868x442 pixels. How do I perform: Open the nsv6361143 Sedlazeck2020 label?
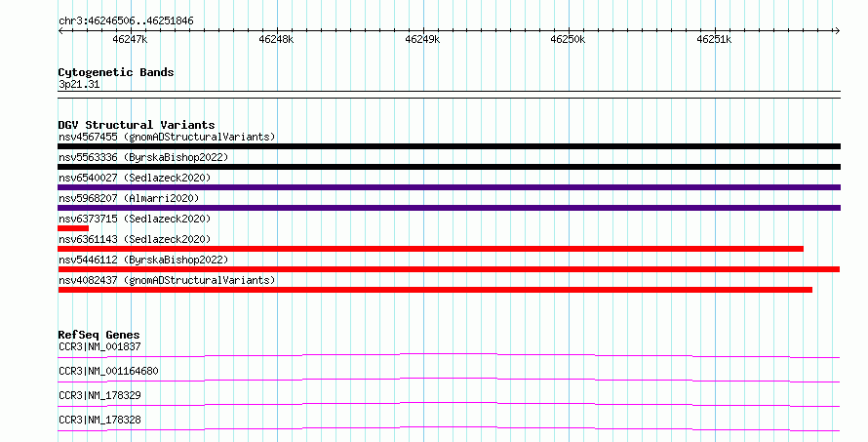[135, 239]
